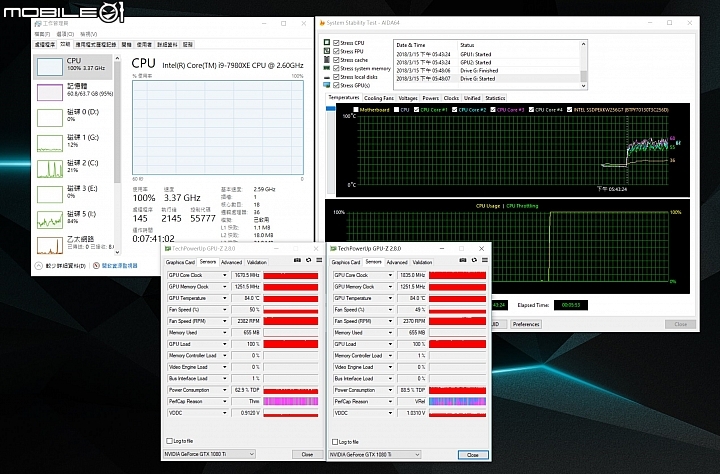Select 磁碟 0 (D:) thumbnail in Task Manager
The width and height of the screenshot is (720, 474).
[50, 118]
